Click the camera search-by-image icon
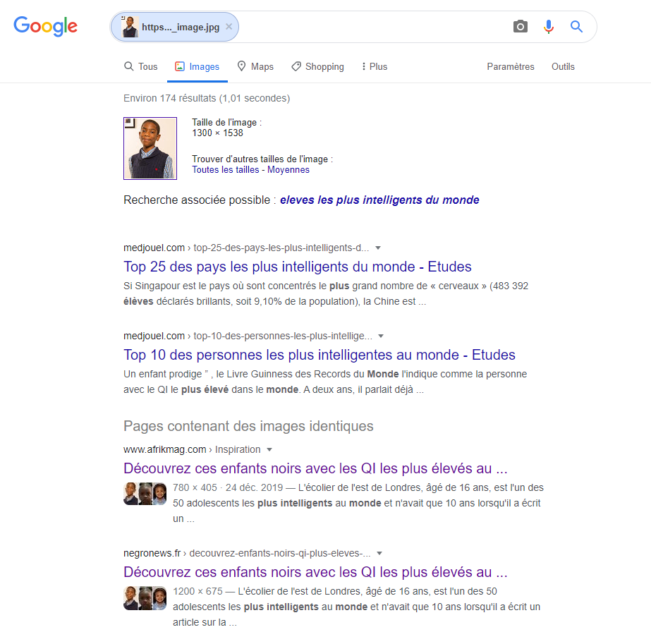651x644 pixels. [521, 27]
